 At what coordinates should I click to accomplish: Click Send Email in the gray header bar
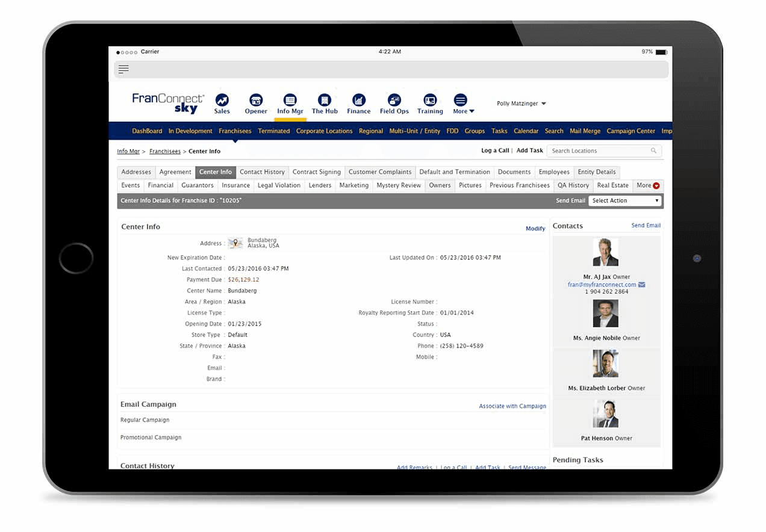[x=570, y=201]
